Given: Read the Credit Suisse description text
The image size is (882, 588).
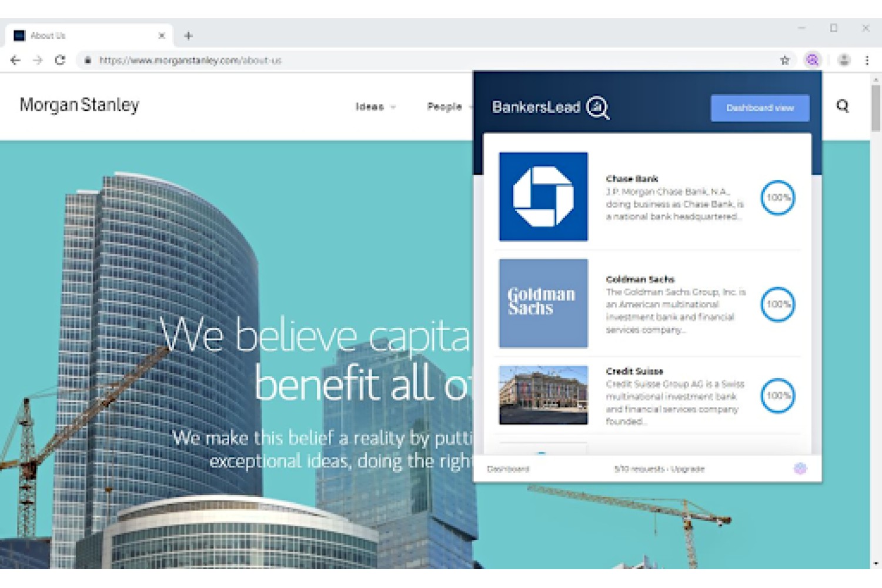Looking at the screenshot, I should 675,403.
